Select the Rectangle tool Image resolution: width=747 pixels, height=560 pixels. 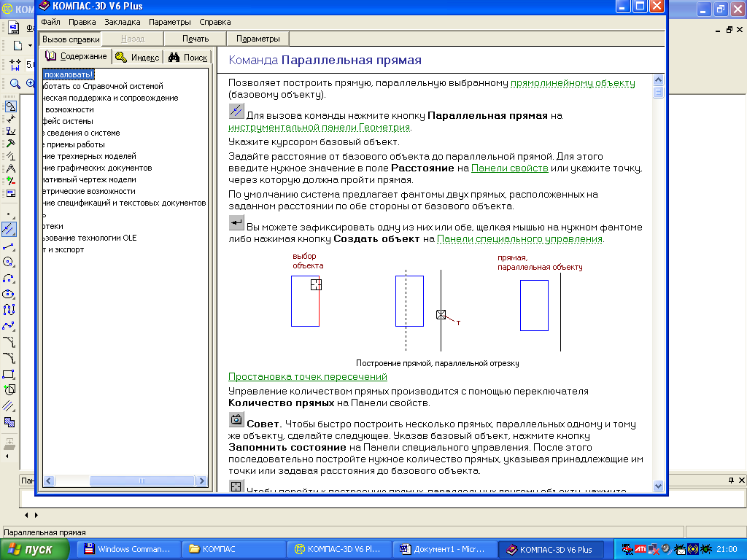point(9,374)
